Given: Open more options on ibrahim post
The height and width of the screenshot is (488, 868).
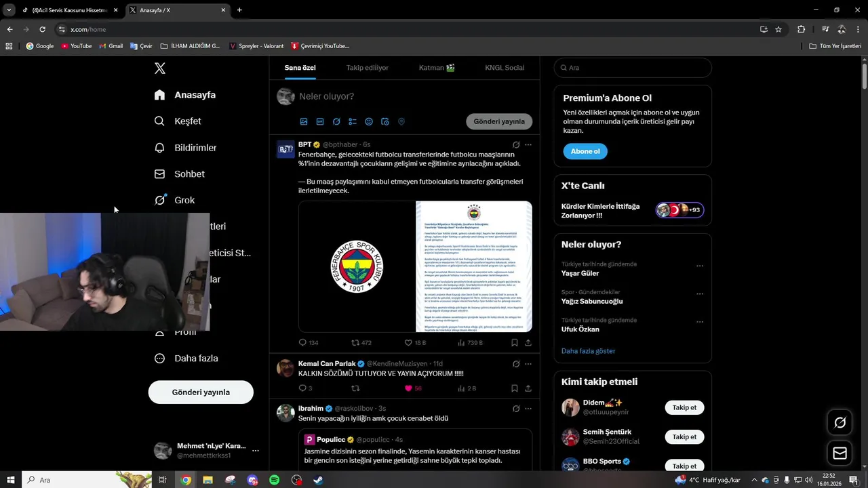Looking at the screenshot, I should [x=528, y=409].
